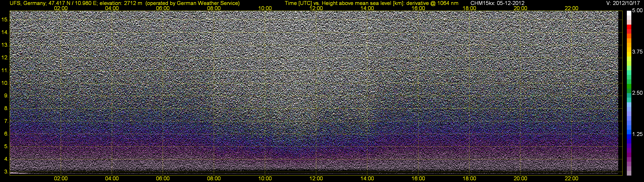Click the colorbar value 2.50
This screenshot has height=182, width=644.
tap(637, 93)
